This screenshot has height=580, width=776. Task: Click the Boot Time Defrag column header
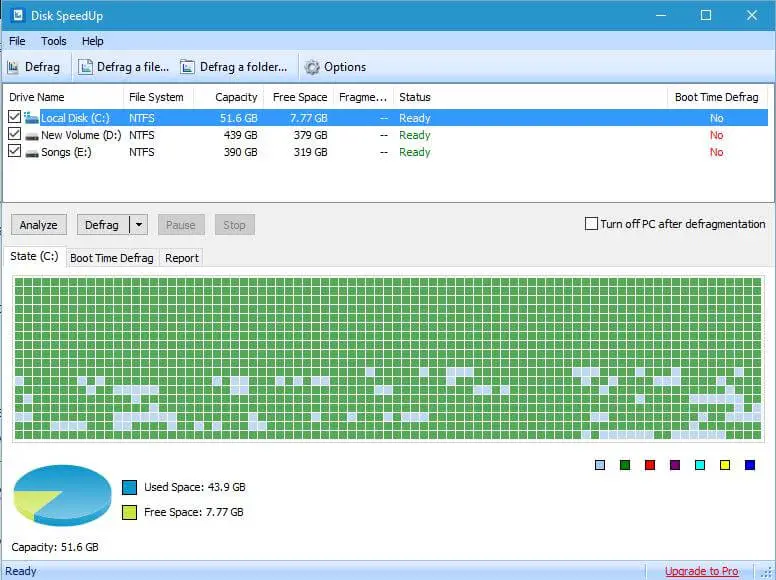[x=717, y=97]
